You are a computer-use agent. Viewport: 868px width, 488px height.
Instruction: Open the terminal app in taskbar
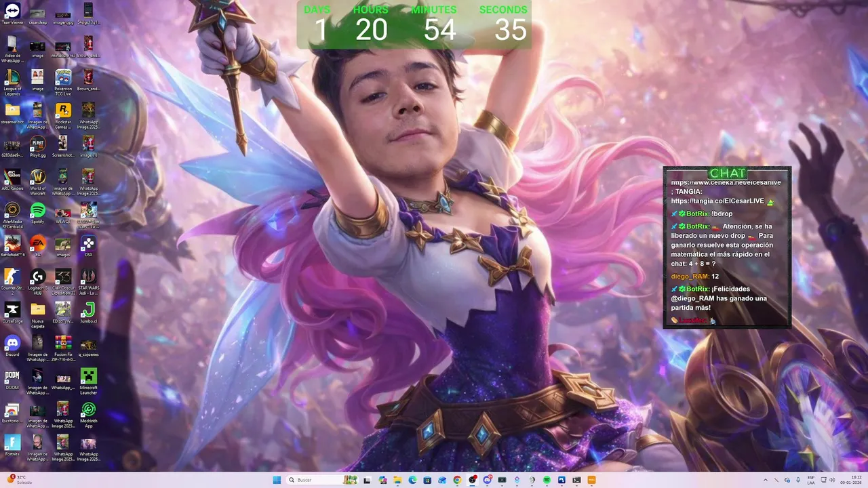pos(576,480)
